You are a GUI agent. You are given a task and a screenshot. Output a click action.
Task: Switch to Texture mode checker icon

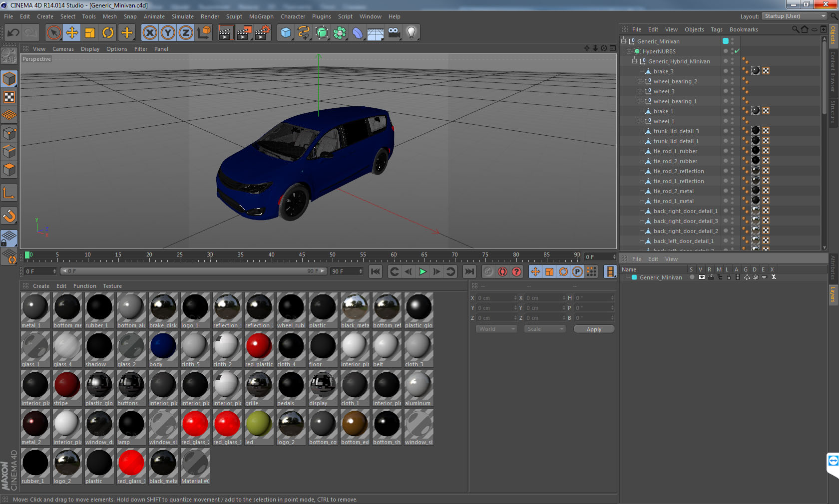[x=9, y=97]
